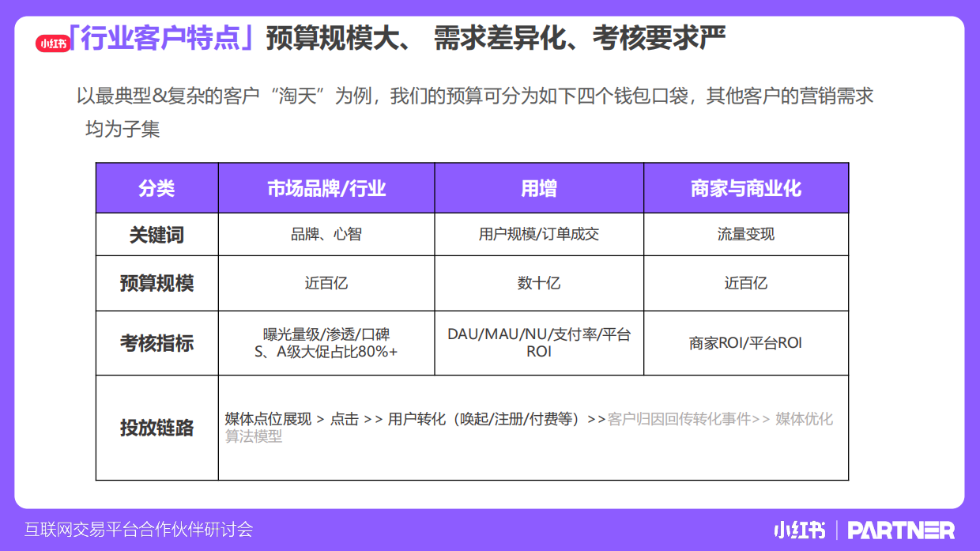Select the cell '流量变现'
Image resolution: width=980 pixels, height=551 pixels.
point(746,235)
